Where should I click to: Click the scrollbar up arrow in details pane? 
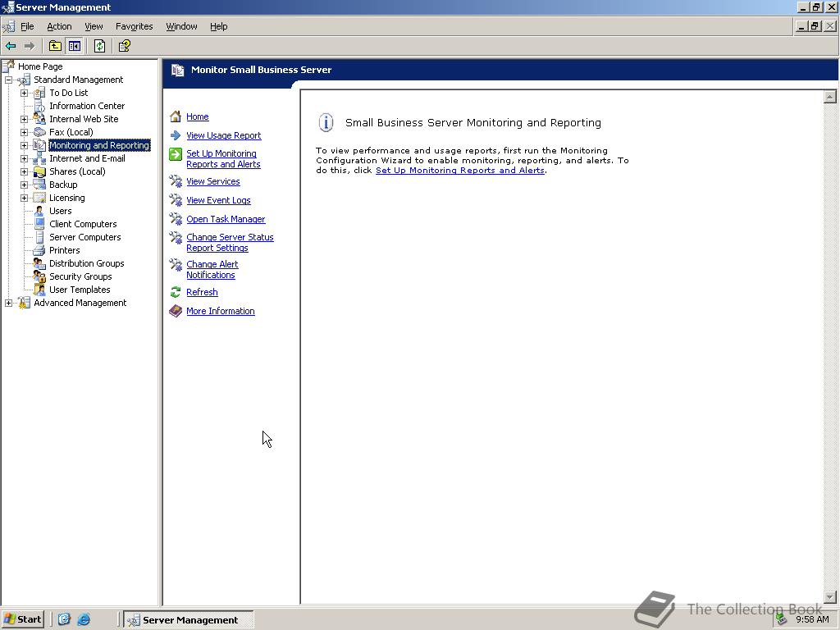pos(829,97)
